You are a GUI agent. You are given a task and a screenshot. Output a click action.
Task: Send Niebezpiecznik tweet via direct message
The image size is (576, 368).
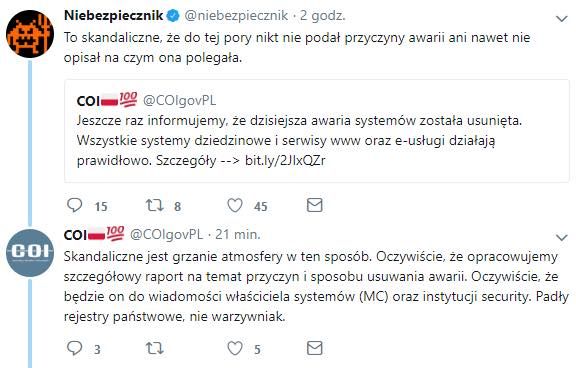coord(314,205)
